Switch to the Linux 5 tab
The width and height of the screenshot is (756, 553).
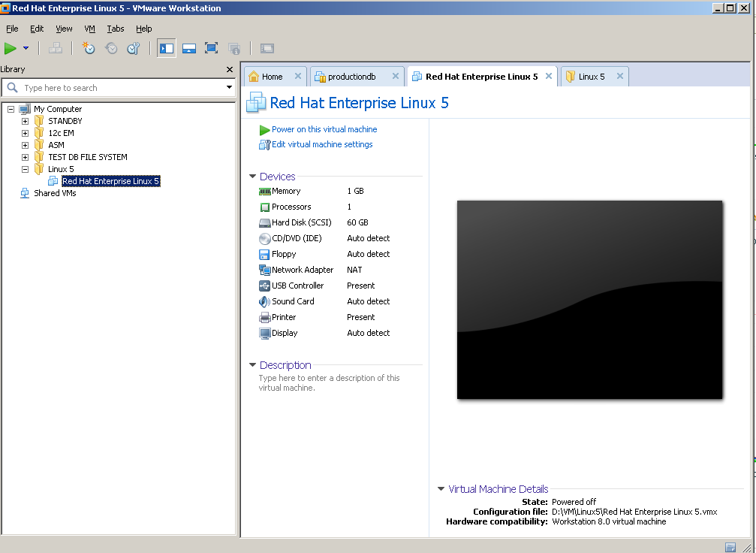(x=592, y=77)
